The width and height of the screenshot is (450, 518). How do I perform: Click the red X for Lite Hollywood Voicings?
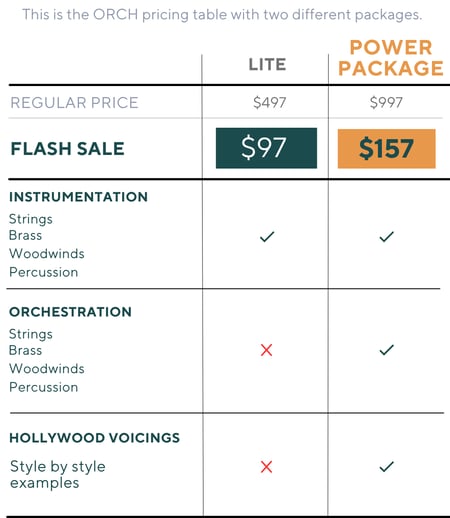(x=266, y=467)
